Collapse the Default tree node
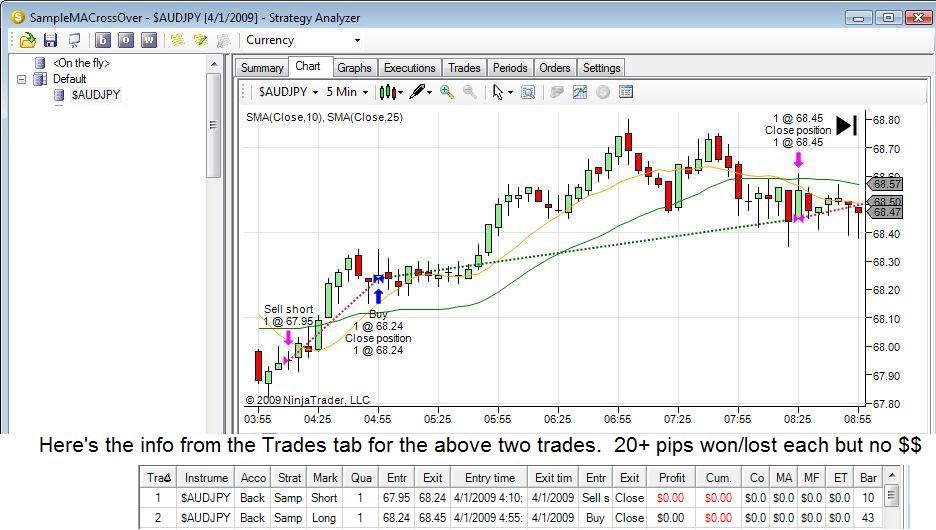The width and height of the screenshot is (936, 530). pyautogui.click(x=21, y=79)
